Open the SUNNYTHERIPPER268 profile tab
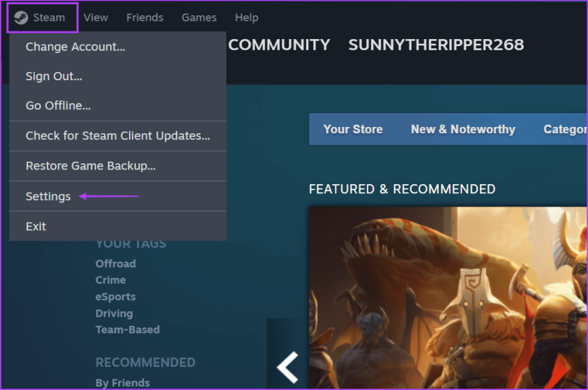This screenshot has width=588, height=390. pos(436,45)
